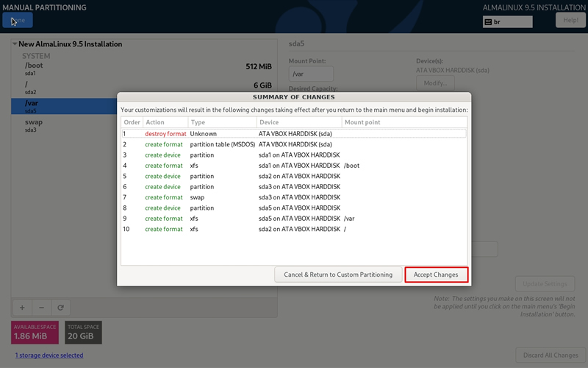Select row 7 create format swap
The height and width of the screenshot is (368, 588).
click(294, 197)
